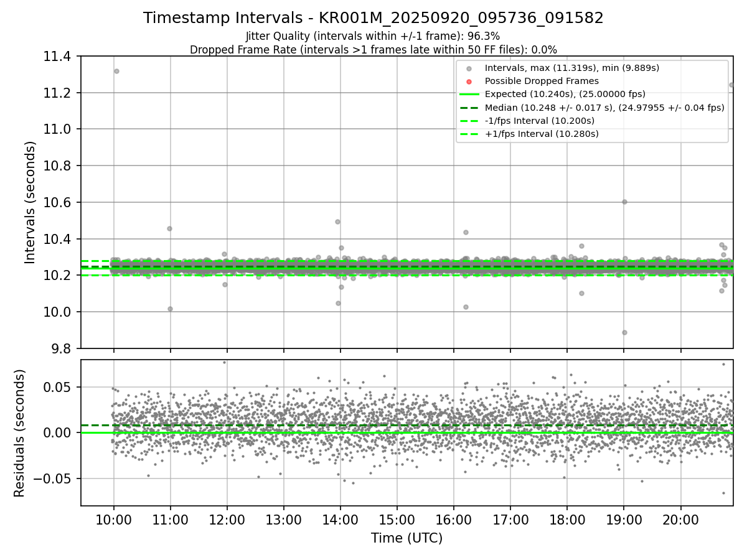Viewport: 747px width, 560px height.
Task: Click the '14:00' x-axis tick label
Action: 341,520
